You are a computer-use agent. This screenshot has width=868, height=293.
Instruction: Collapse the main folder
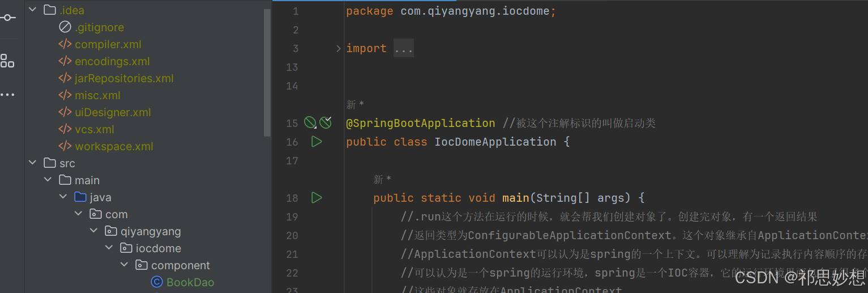click(x=48, y=180)
